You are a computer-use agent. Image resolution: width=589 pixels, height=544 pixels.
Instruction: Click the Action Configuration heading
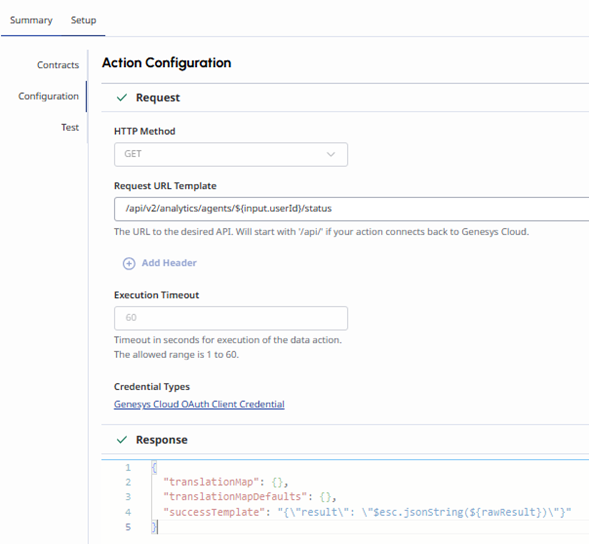(166, 63)
